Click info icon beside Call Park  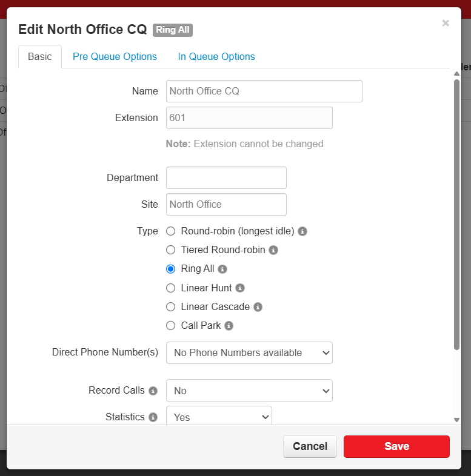[229, 326]
